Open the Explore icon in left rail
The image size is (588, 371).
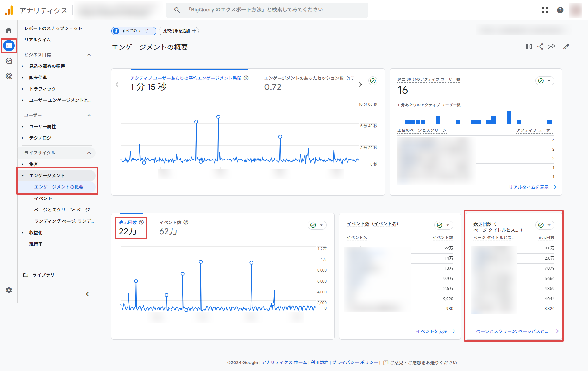[9, 61]
